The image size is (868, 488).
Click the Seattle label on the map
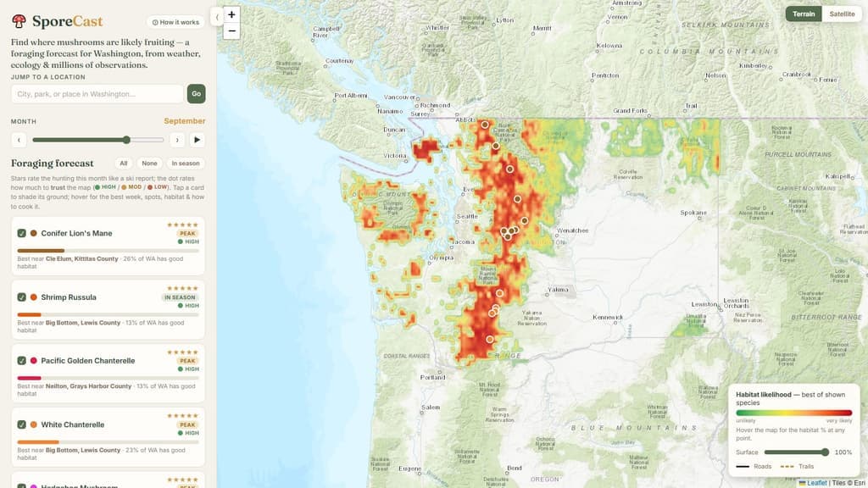467,216
